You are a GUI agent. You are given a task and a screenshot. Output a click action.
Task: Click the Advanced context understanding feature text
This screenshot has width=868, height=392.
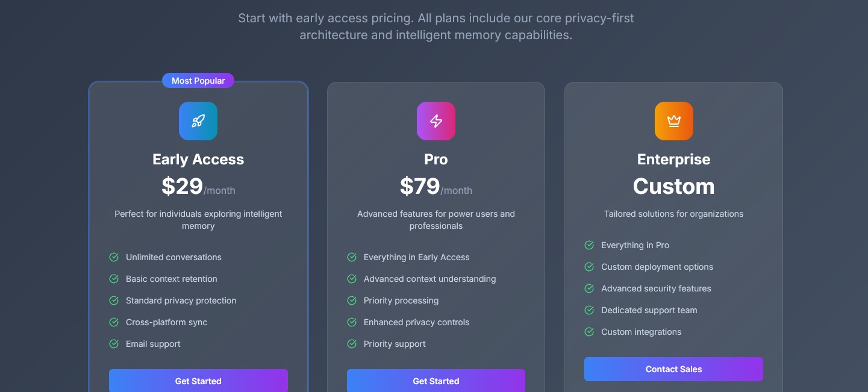pyautogui.click(x=429, y=279)
